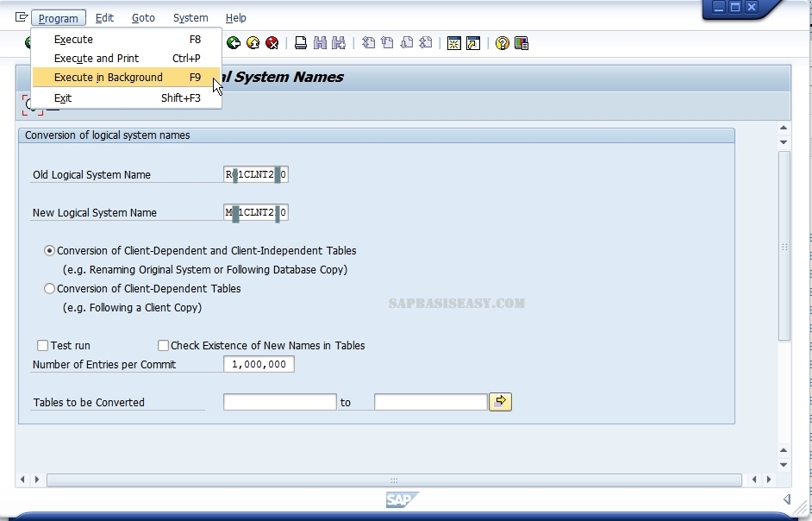Viewport: 812px width, 521px height.
Task: Select Execute and Print from Program menu
Action: pos(97,59)
